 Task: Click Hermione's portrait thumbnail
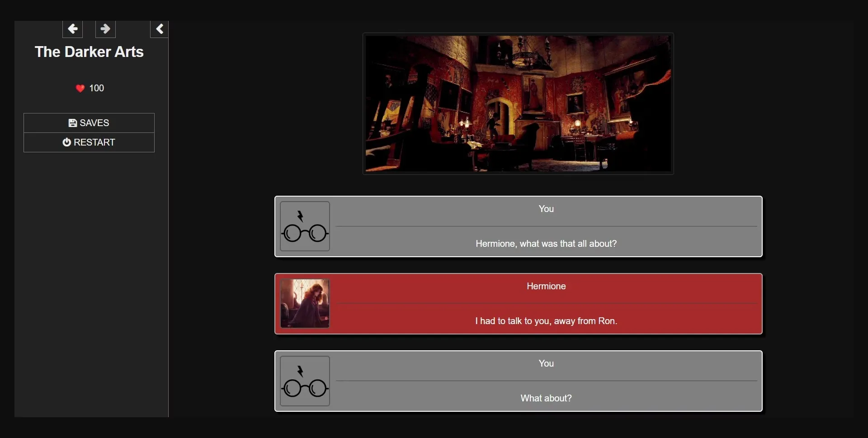point(305,303)
